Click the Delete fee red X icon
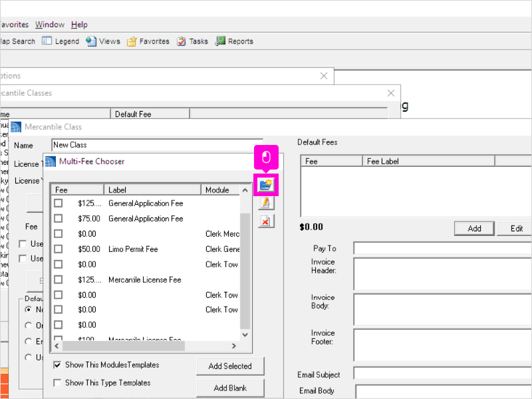Screen dimensions: 532x399 266,221
